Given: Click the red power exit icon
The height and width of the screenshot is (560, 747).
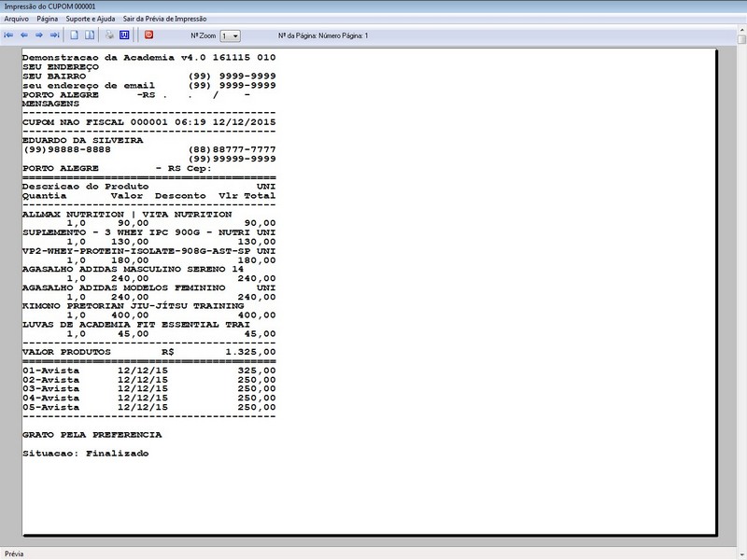Looking at the screenshot, I should 148,35.
